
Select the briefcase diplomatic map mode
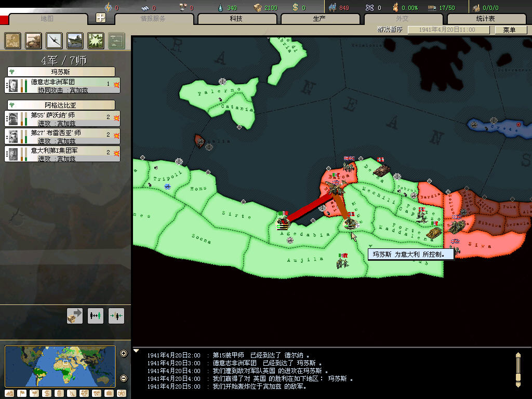coord(109,393)
